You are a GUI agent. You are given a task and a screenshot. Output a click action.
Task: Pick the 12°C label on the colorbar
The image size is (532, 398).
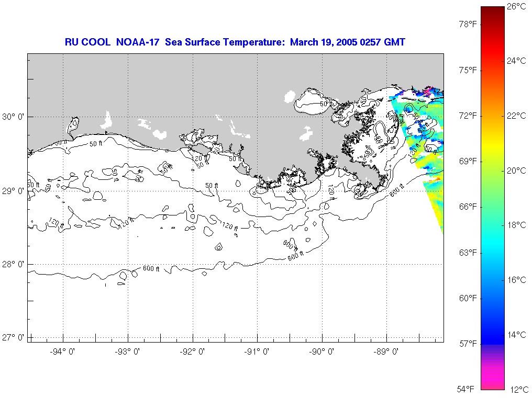point(519,390)
